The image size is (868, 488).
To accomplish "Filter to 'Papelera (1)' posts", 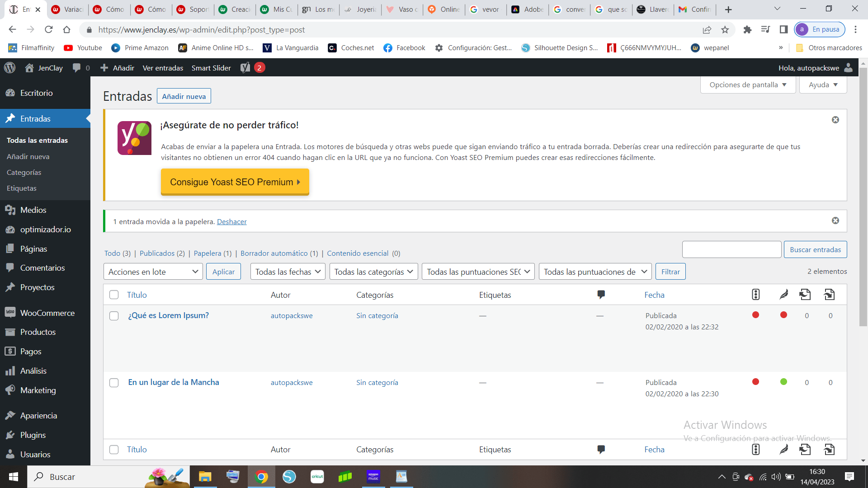I will pos(212,253).
